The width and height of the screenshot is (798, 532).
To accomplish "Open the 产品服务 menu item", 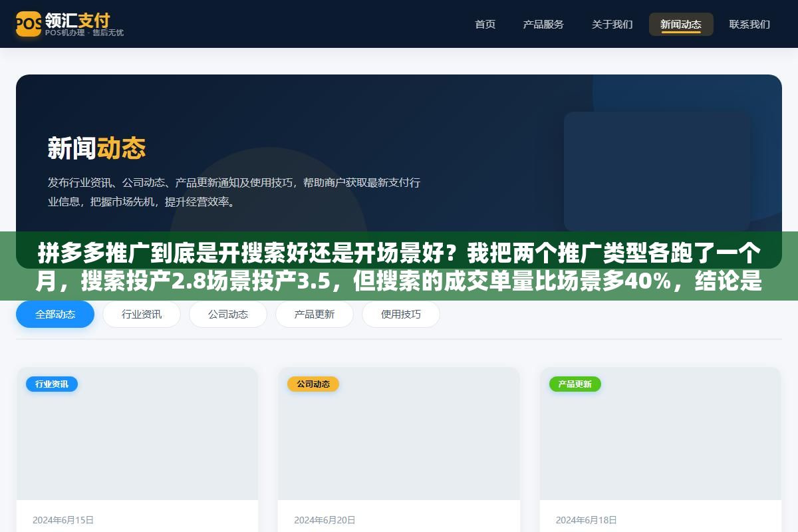I will 543,24.
